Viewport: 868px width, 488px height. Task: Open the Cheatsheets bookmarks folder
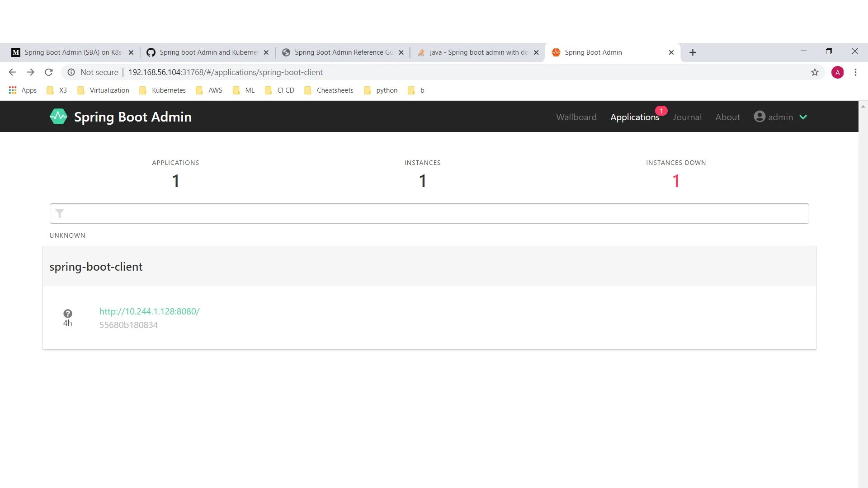(329, 90)
